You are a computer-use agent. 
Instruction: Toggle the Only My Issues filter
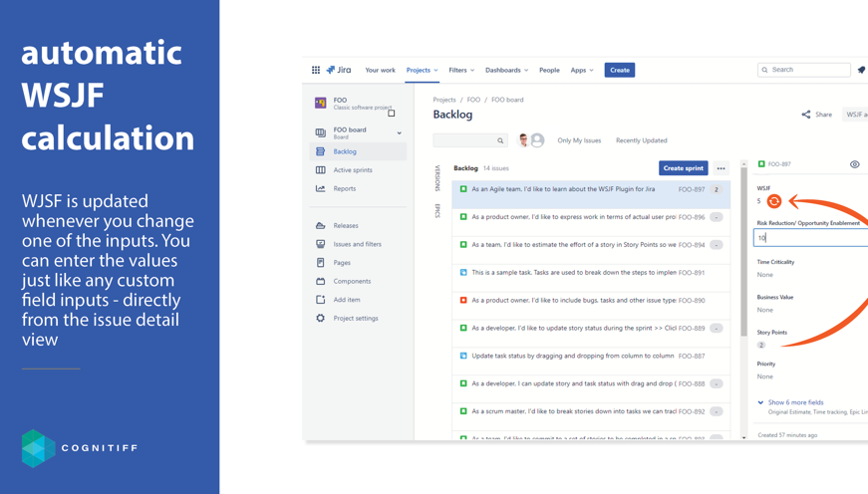pyautogui.click(x=579, y=140)
